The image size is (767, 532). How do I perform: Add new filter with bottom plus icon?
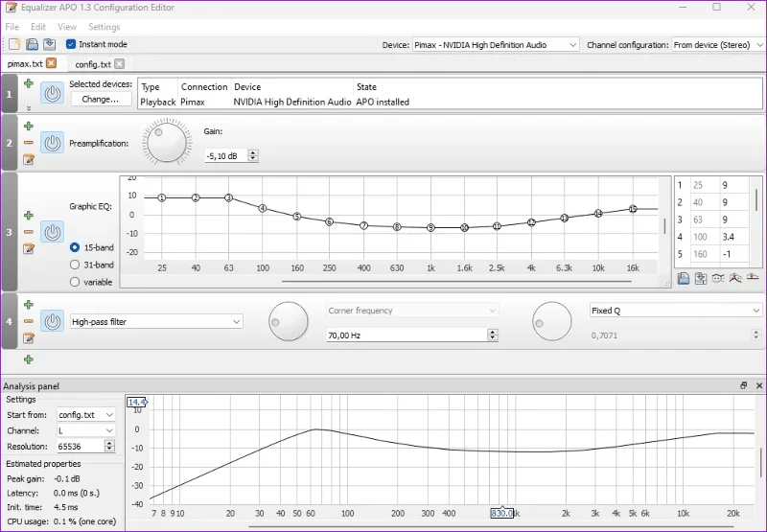29,359
